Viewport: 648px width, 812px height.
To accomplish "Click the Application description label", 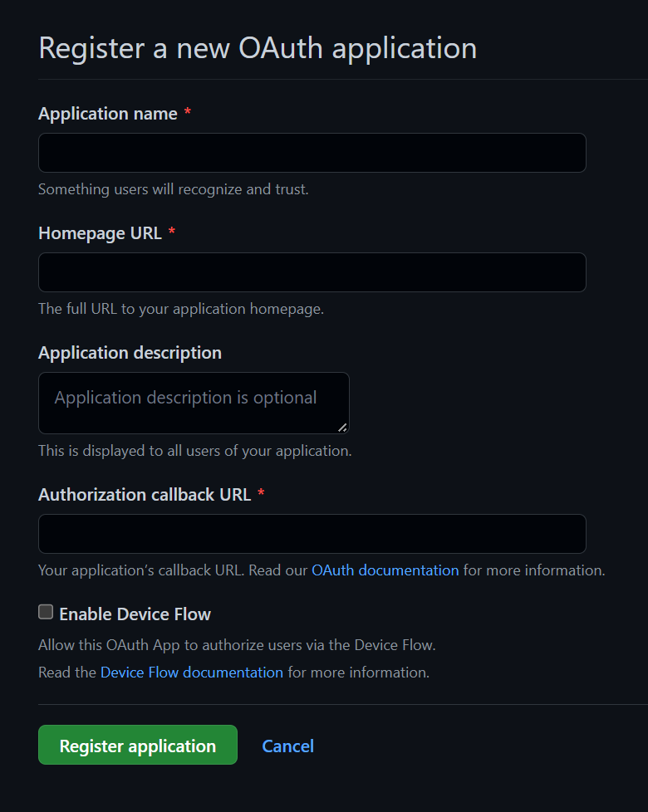I will (x=130, y=352).
